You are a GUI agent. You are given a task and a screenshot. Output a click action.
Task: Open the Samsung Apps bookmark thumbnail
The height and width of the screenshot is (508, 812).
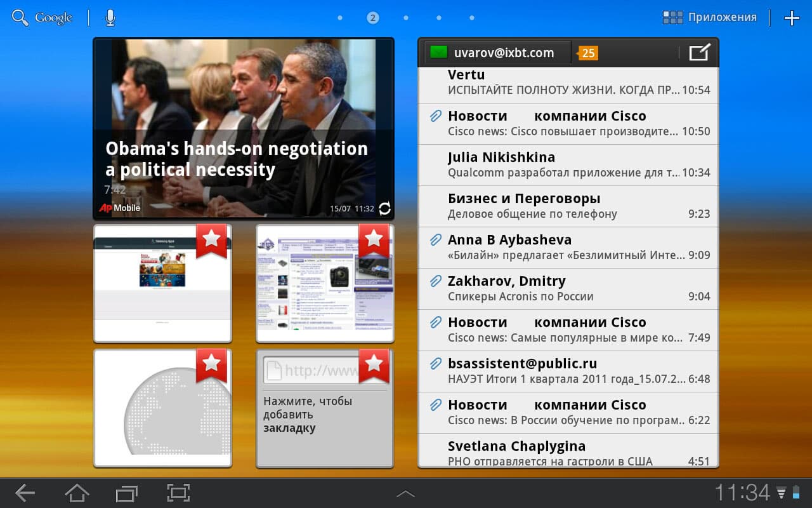[162, 283]
